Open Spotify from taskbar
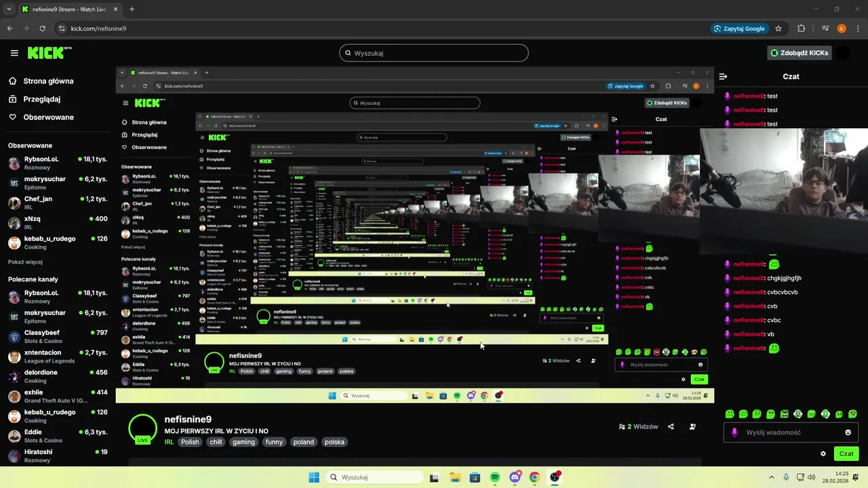Screen dimensions: 868x488 point(495,477)
